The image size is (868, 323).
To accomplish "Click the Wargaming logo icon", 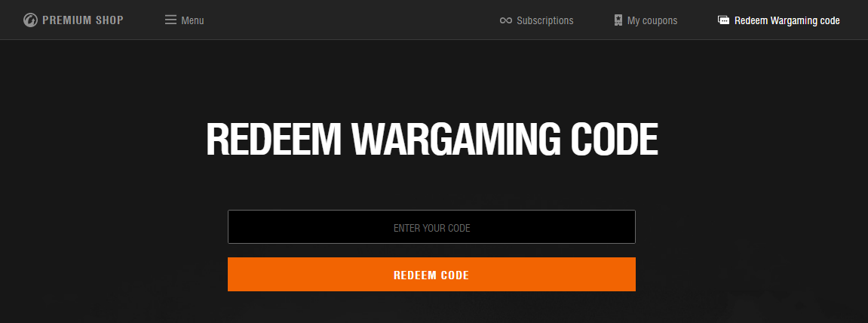I will (x=30, y=20).
